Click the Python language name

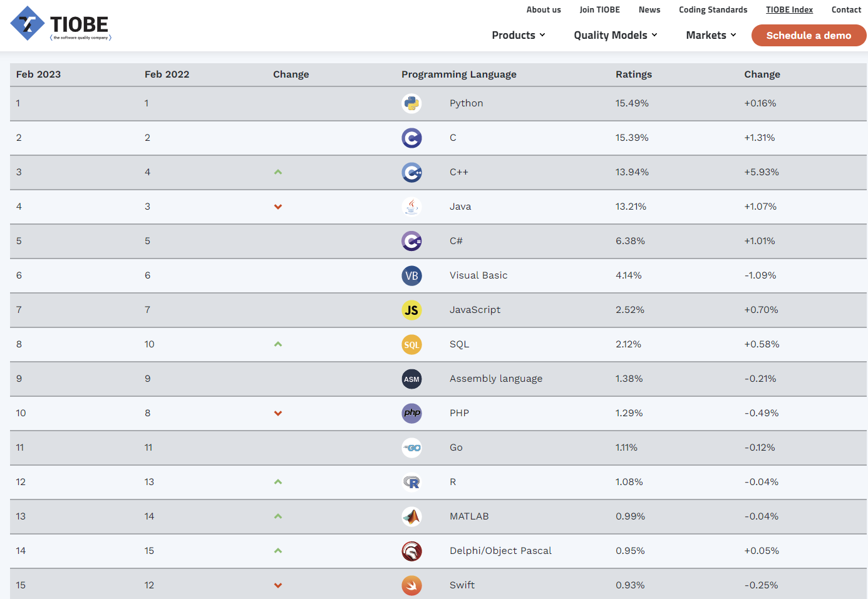pos(467,103)
